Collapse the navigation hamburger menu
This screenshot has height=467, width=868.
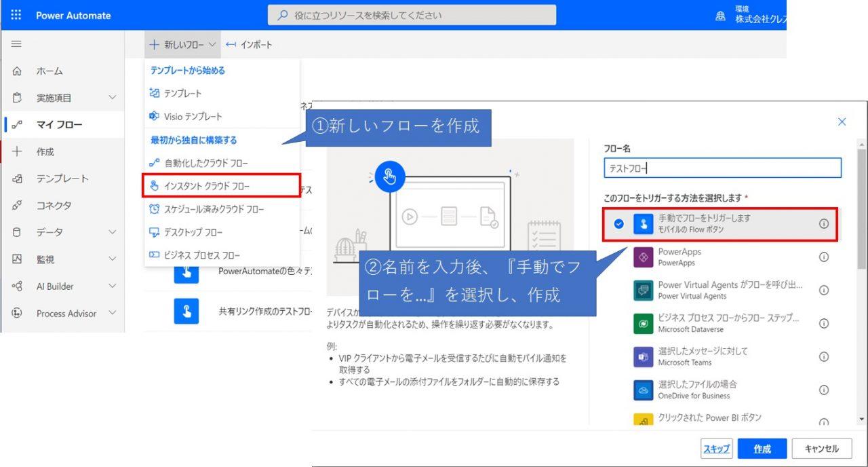16,44
